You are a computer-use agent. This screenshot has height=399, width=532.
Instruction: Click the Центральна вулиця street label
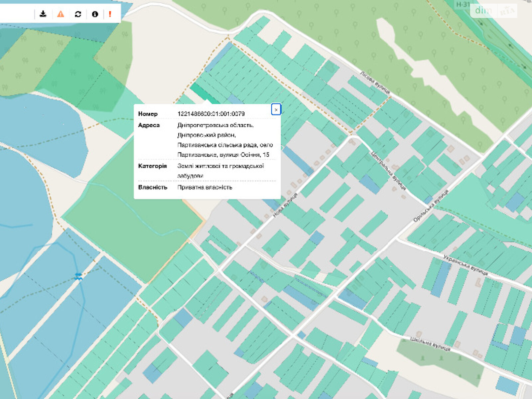[388, 171]
